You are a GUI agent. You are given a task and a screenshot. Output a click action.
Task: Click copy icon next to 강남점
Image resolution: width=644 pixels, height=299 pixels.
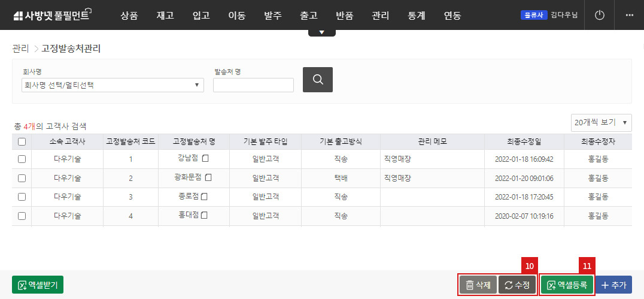click(x=206, y=158)
